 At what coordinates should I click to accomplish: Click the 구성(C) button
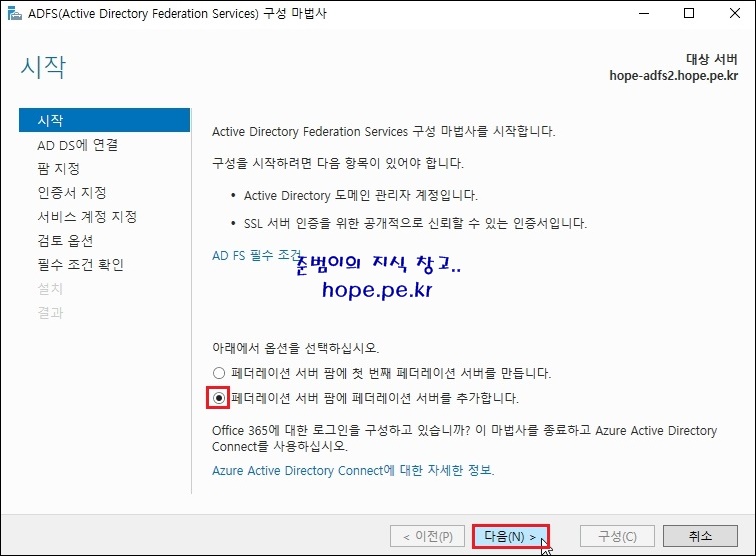click(617, 536)
